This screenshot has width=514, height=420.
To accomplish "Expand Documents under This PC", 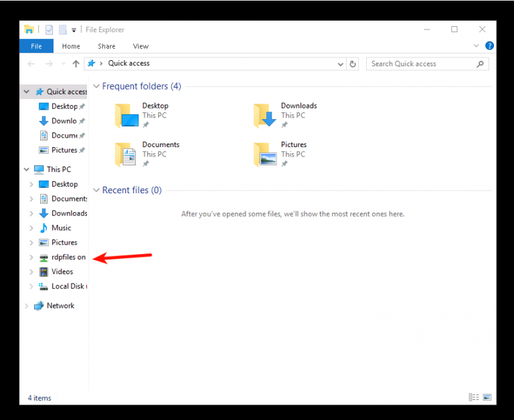I will tap(31, 199).
